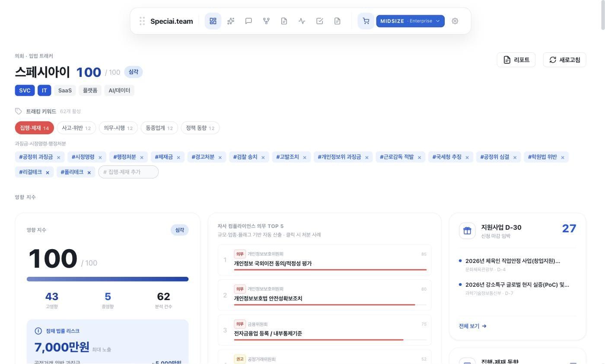Remove the #학원법 위반 keyword
Screen dimensions: 605x364
click(563, 157)
